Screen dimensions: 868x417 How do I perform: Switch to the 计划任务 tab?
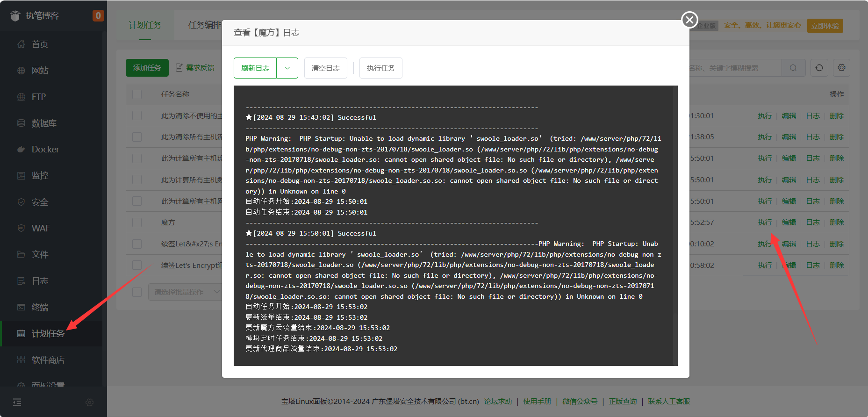(x=145, y=25)
